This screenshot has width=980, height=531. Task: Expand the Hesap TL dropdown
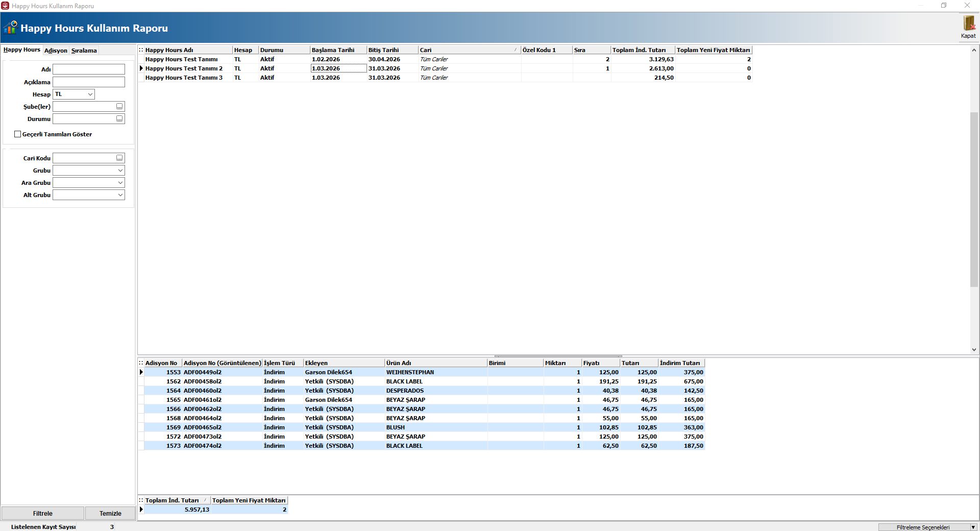point(90,94)
